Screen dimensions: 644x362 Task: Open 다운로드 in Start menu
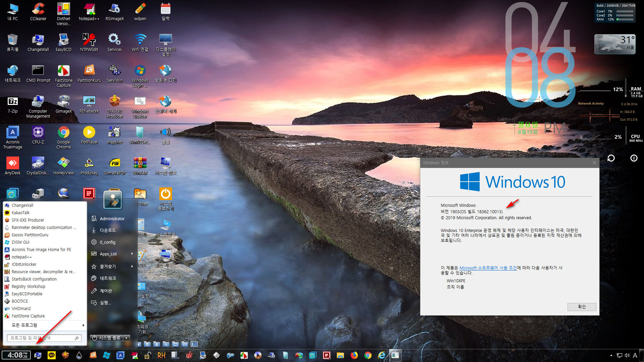pyautogui.click(x=112, y=230)
